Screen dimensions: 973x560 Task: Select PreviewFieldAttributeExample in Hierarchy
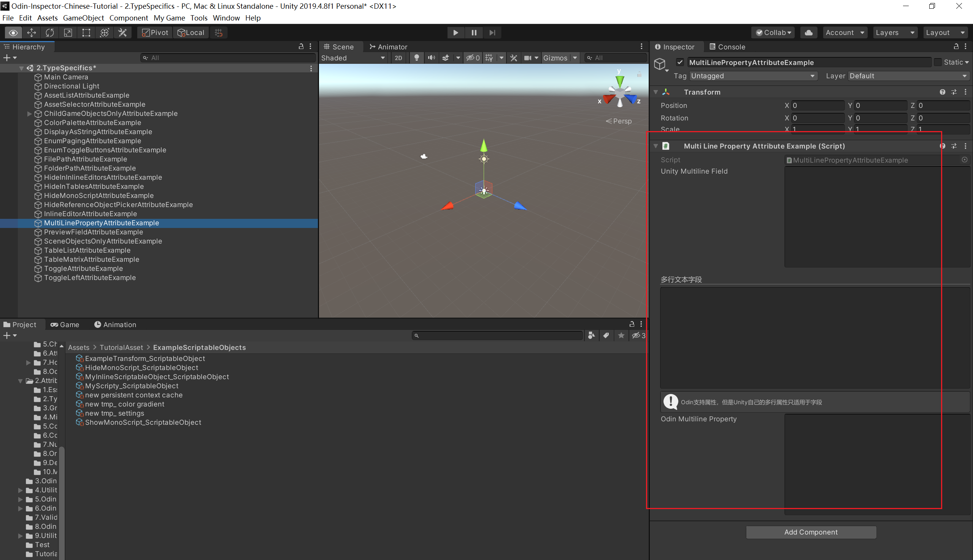(x=93, y=232)
